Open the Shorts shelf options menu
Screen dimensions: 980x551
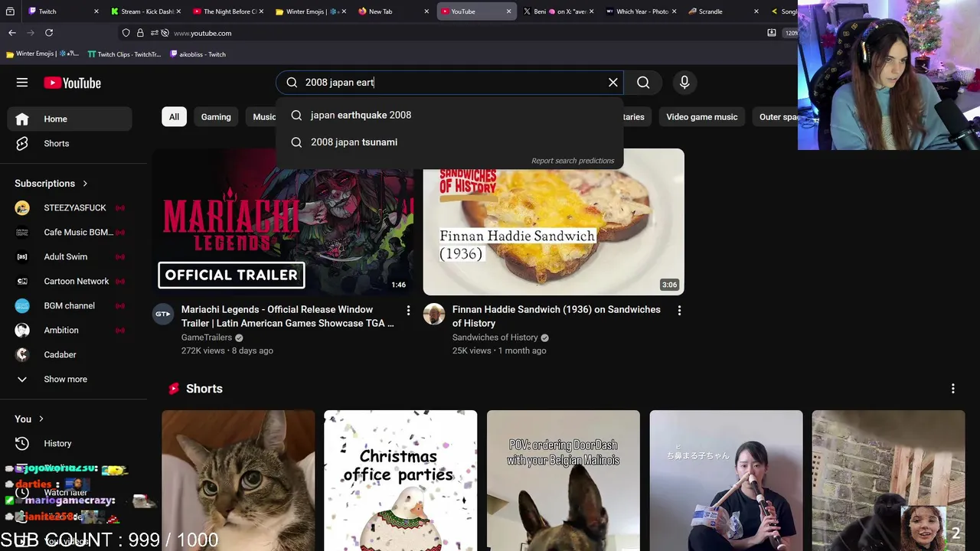point(953,389)
